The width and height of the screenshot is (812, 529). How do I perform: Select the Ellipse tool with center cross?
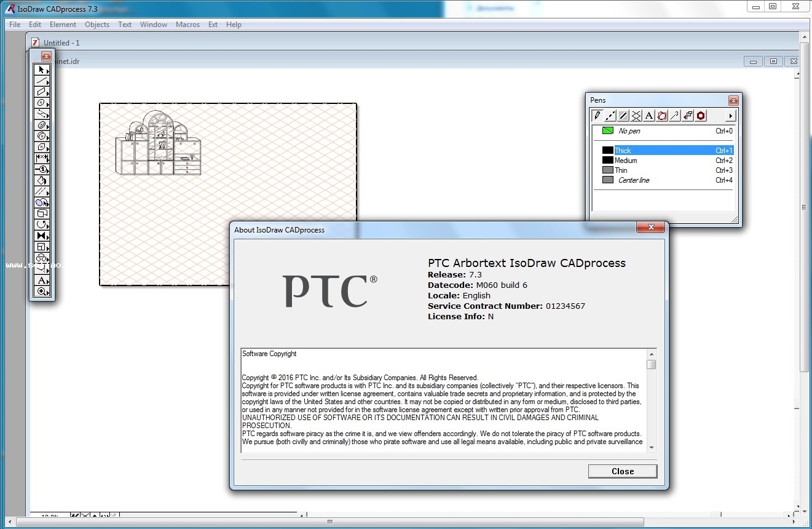(42, 103)
